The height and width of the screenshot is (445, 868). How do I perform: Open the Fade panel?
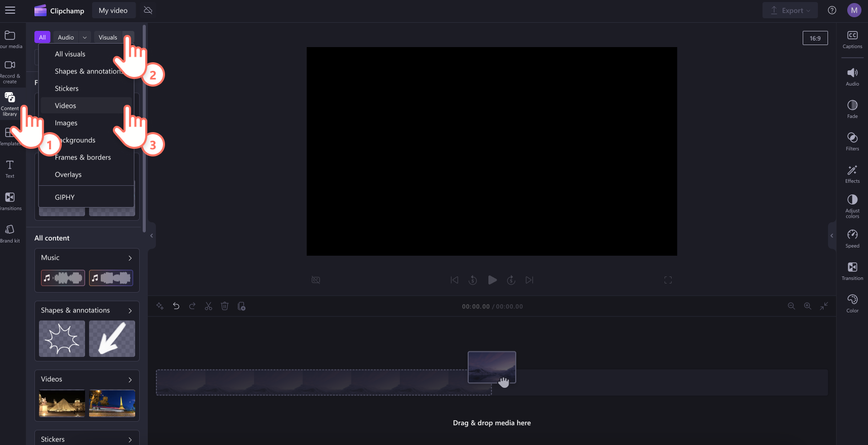tap(852, 109)
